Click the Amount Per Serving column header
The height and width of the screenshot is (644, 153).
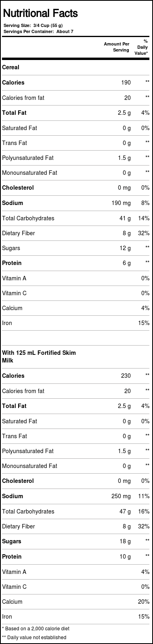[116, 47]
